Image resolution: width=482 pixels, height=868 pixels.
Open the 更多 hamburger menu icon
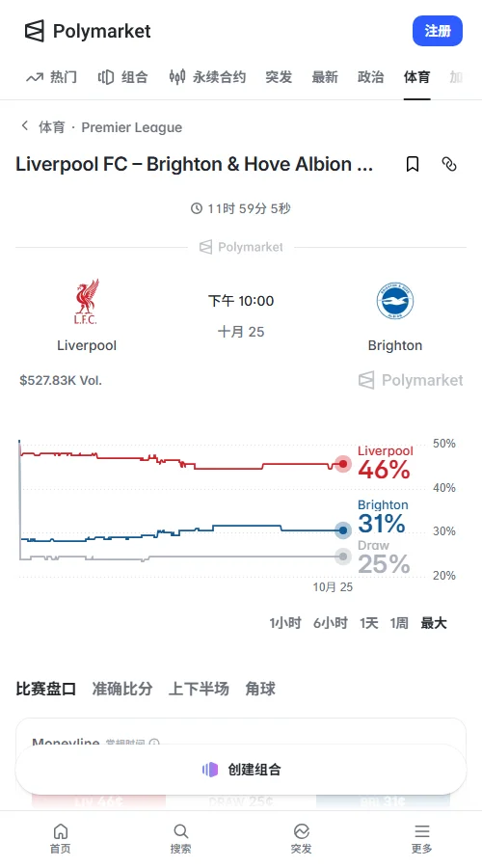coord(422,831)
